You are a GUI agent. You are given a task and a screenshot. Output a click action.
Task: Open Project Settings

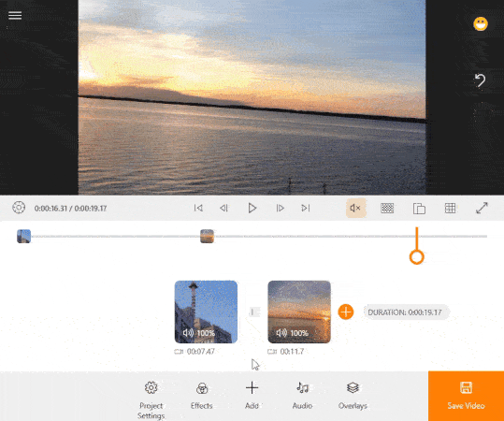coord(151,400)
